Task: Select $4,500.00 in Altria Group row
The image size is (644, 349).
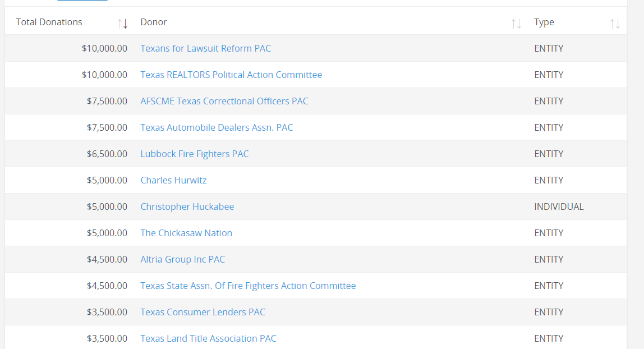Action: pyautogui.click(x=107, y=259)
